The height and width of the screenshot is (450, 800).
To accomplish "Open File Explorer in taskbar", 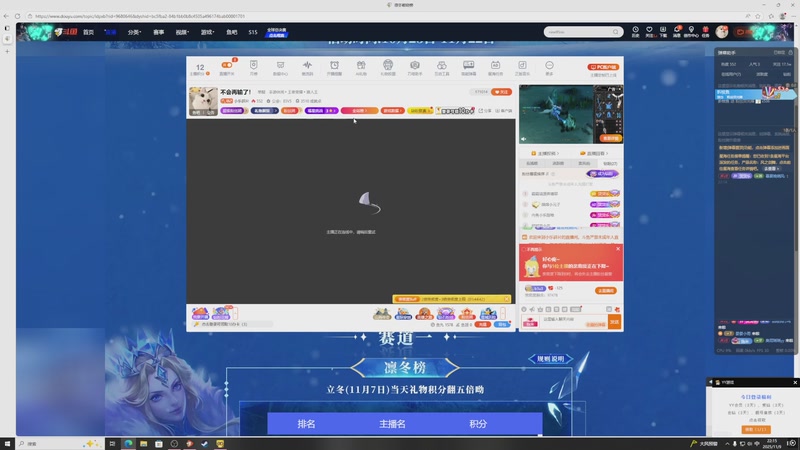I will click(143, 444).
